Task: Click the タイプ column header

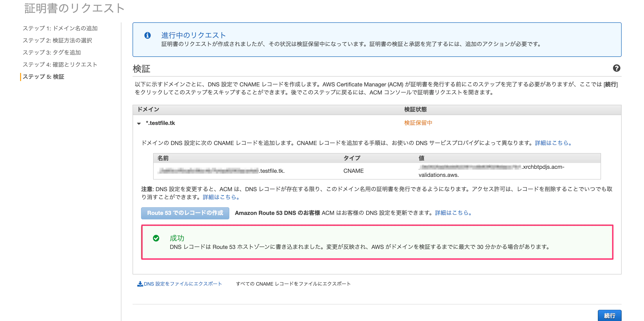Action: pos(352,158)
